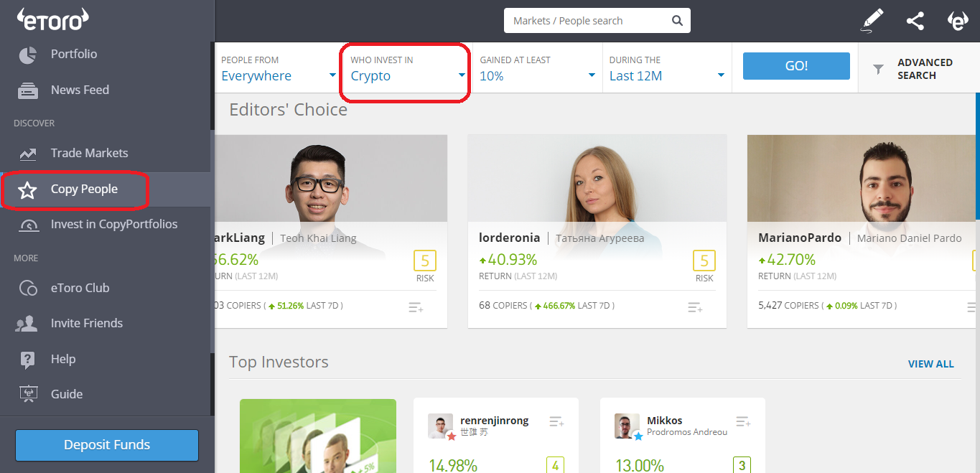Click Mikkos avatar thumbnail
Image resolution: width=980 pixels, height=473 pixels.
(x=627, y=426)
